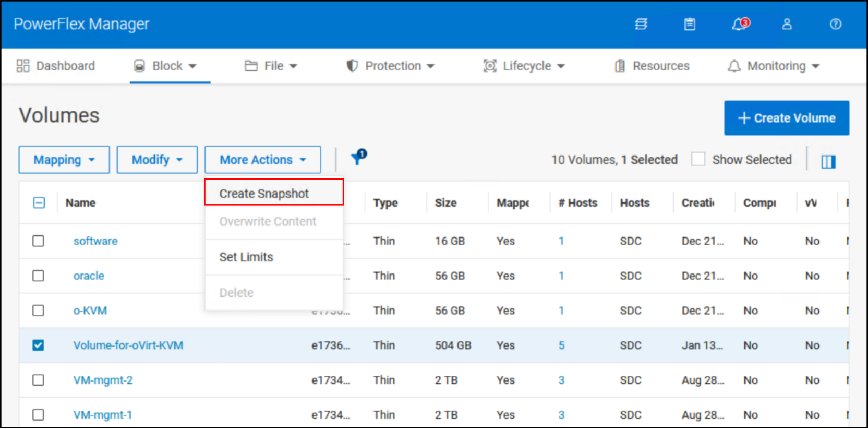Viewport: 868px width, 429px height.
Task: Click the Monitoring bell icon
Action: point(734,66)
